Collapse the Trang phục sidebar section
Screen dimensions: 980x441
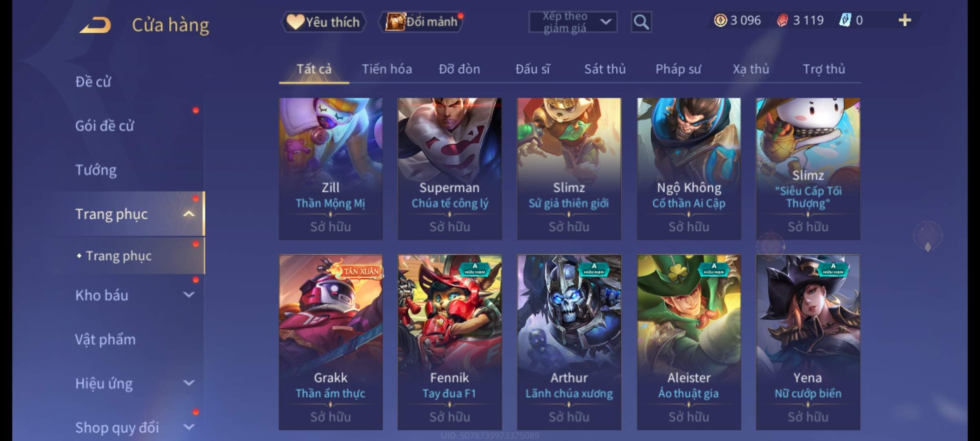[x=189, y=214]
